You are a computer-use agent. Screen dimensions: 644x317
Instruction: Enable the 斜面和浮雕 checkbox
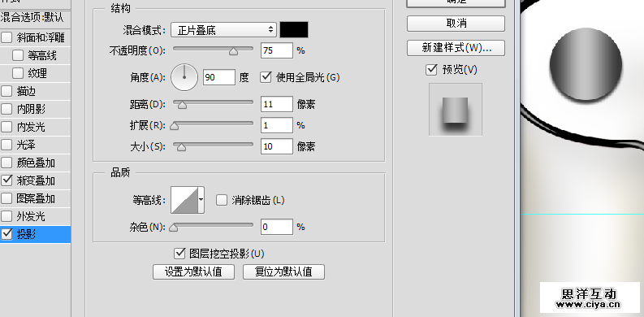tap(6, 38)
